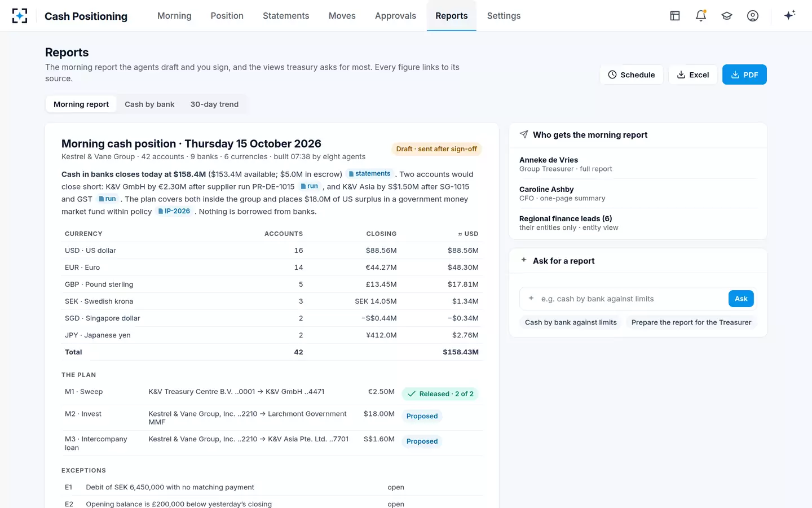This screenshot has height=508, width=812.
Task: Click the blue Ask button
Action: (741, 299)
